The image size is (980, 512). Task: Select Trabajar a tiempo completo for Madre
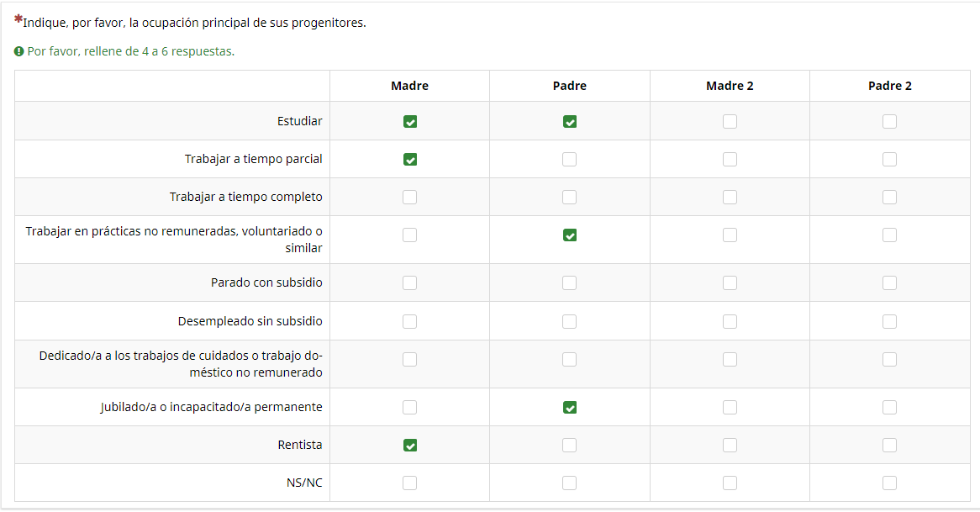tap(410, 198)
